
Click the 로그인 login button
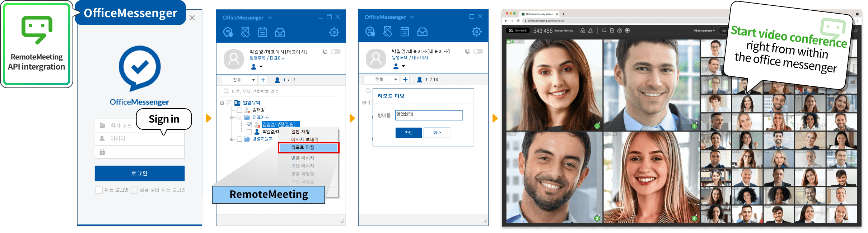tap(140, 173)
